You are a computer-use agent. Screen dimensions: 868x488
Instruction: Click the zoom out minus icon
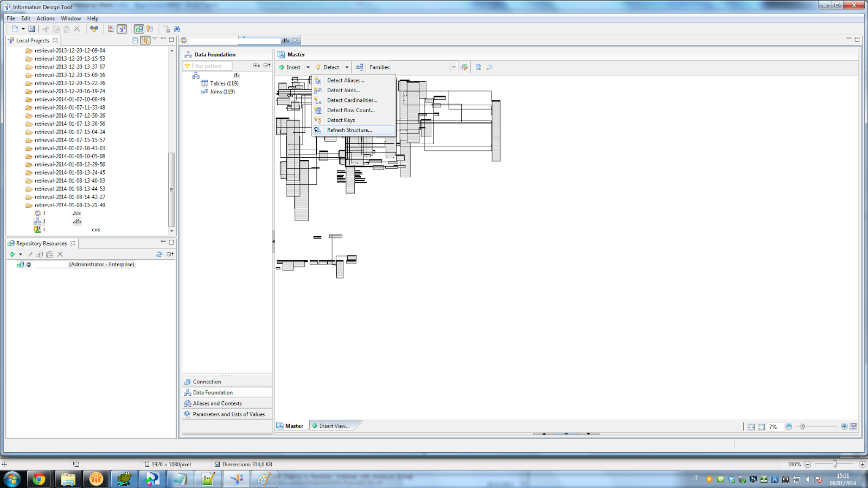coord(789,427)
